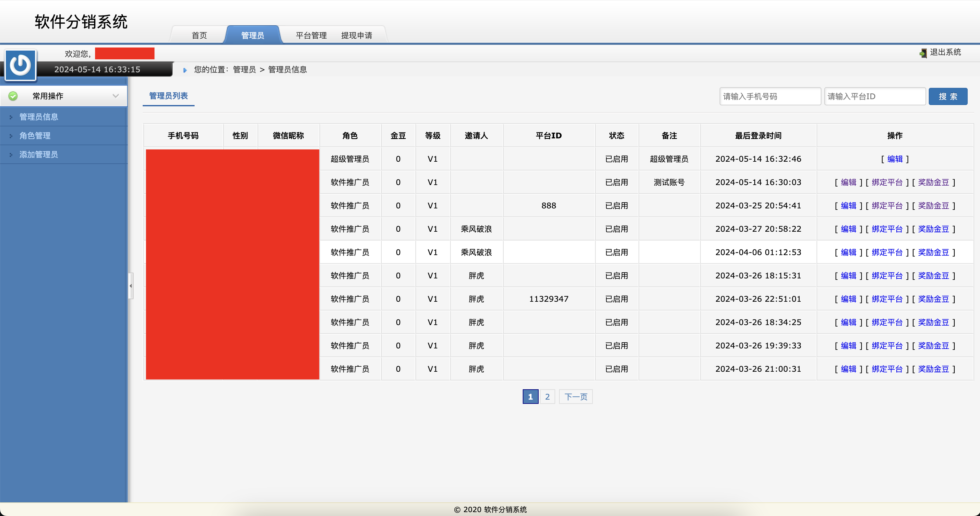
Task: Click 绑定平台 in the platform 888 row
Action: tap(887, 206)
